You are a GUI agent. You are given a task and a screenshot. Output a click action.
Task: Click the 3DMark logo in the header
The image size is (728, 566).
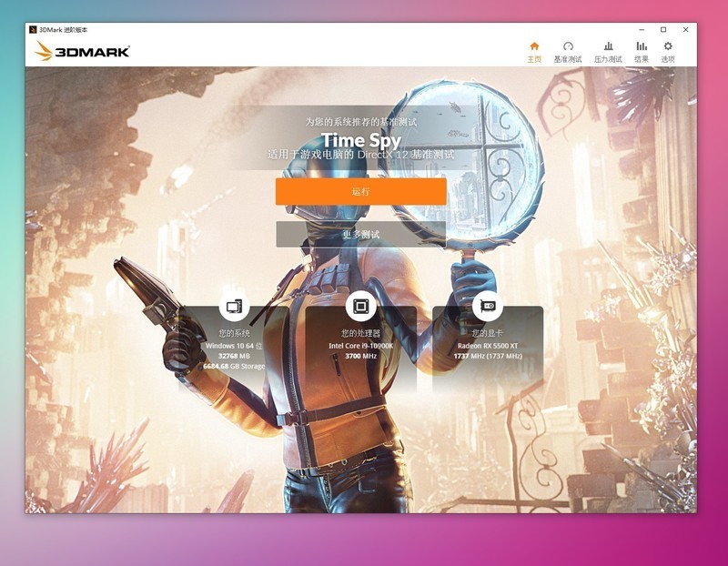(x=83, y=51)
